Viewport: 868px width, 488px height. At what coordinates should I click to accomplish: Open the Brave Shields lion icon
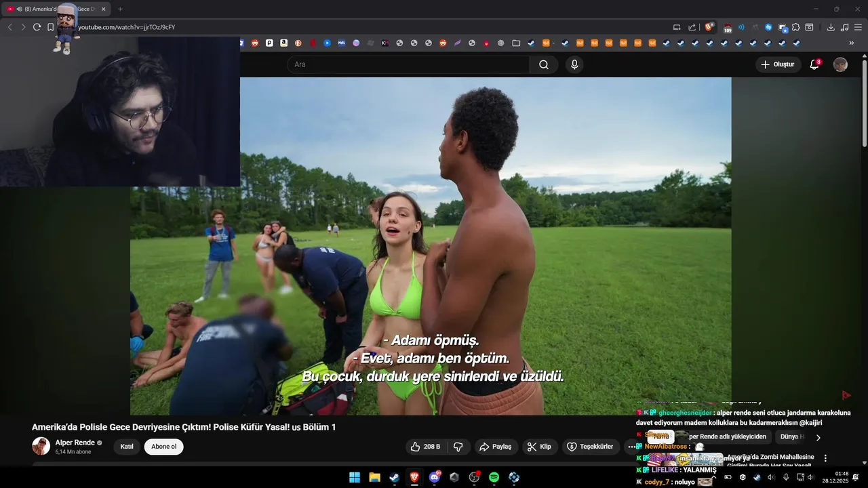[x=709, y=27]
